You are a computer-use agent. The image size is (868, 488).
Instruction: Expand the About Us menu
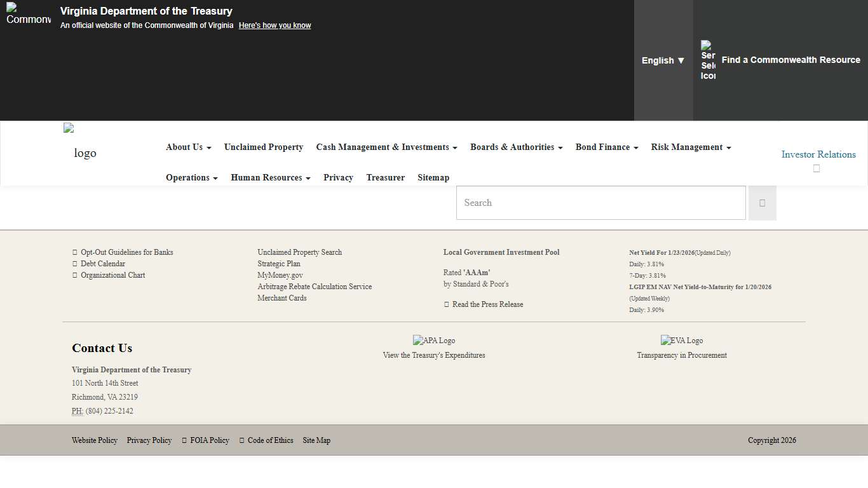pyautogui.click(x=188, y=147)
